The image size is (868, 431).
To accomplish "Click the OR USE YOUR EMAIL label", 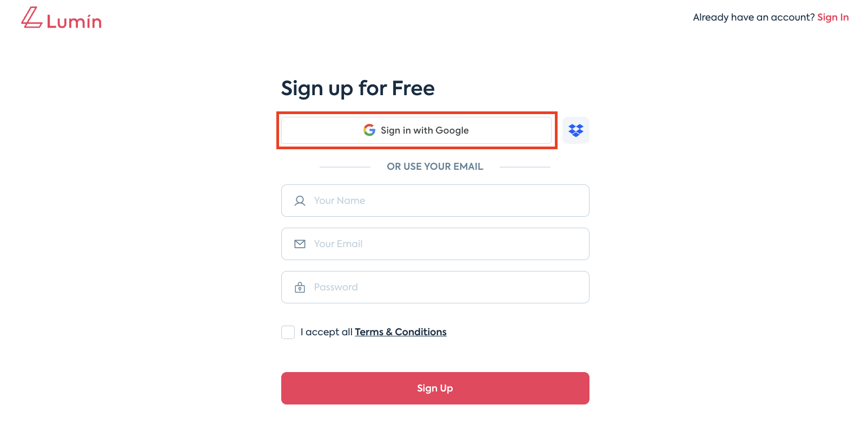I will click(435, 167).
